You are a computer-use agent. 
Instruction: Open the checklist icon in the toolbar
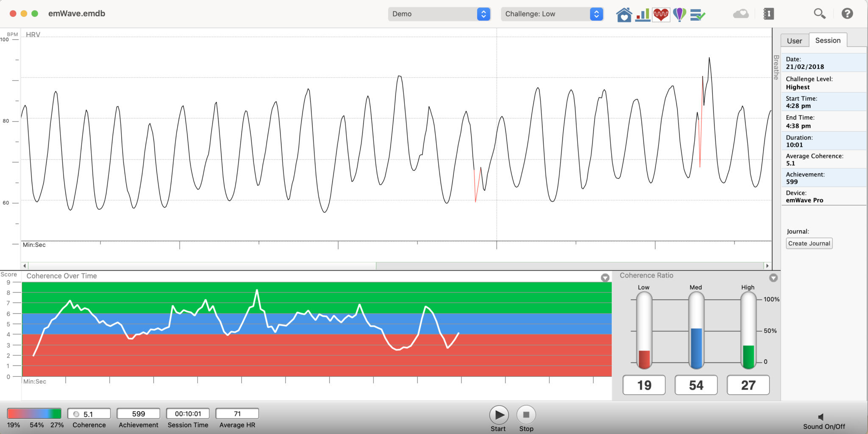coord(697,15)
